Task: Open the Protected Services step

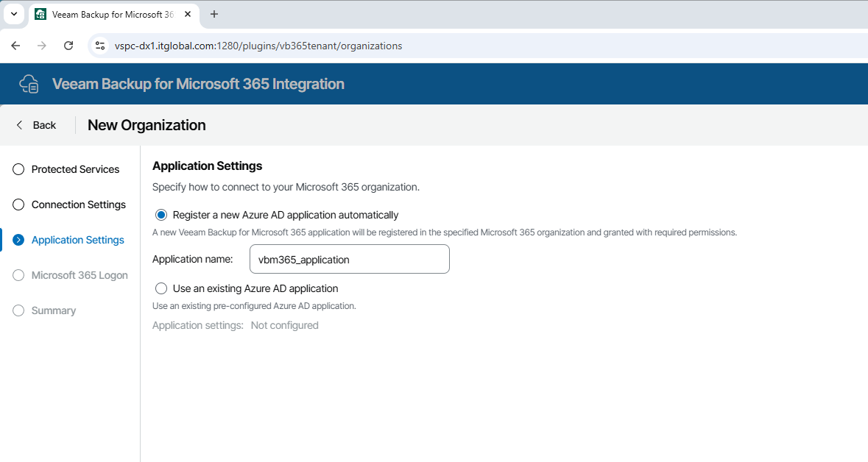Action: pyautogui.click(x=75, y=169)
